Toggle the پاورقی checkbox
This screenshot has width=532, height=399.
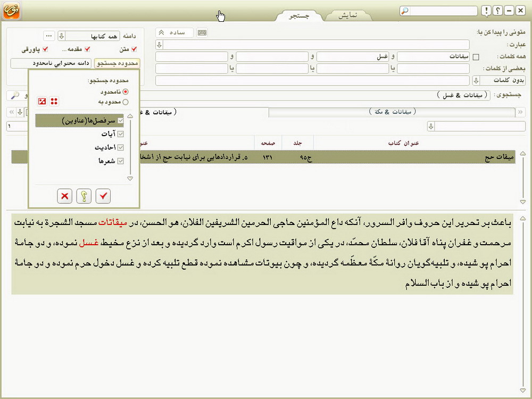click(x=45, y=49)
